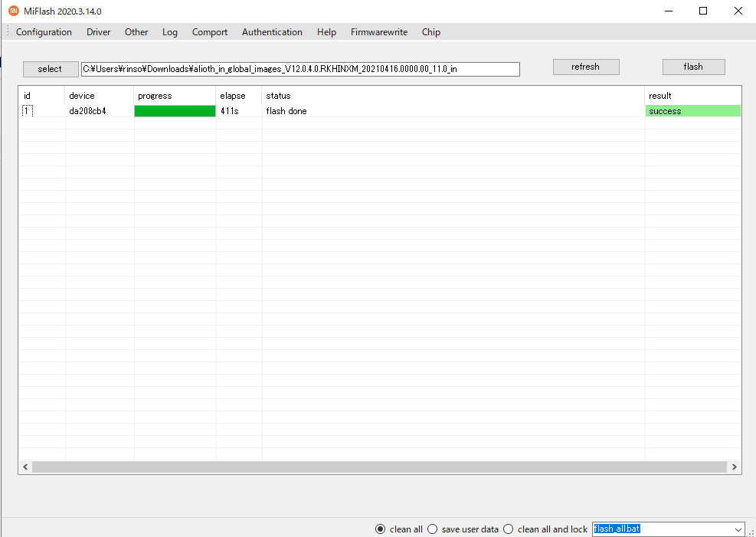Click the progress column header
Screen dimensions: 756x537
(175, 96)
